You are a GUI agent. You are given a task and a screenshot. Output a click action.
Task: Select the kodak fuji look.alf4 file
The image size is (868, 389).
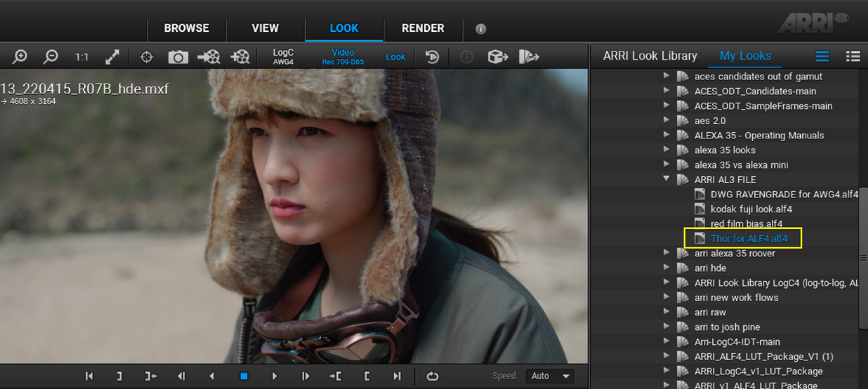(751, 209)
